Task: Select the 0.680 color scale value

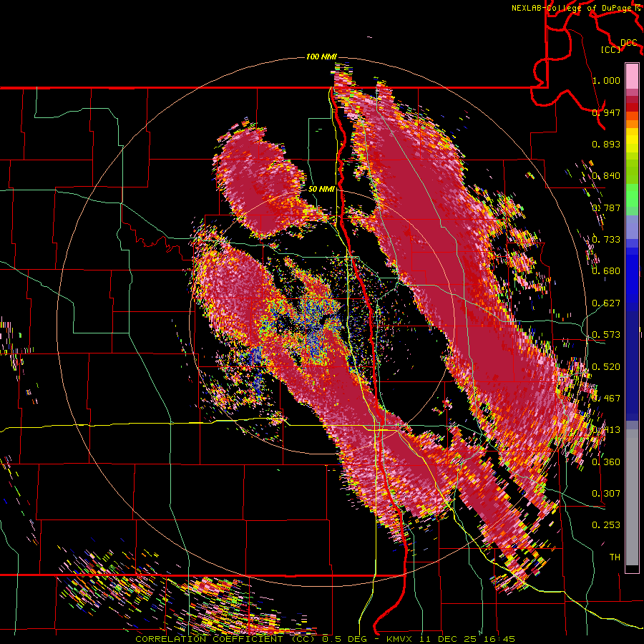Action: click(x=606, y=271)
